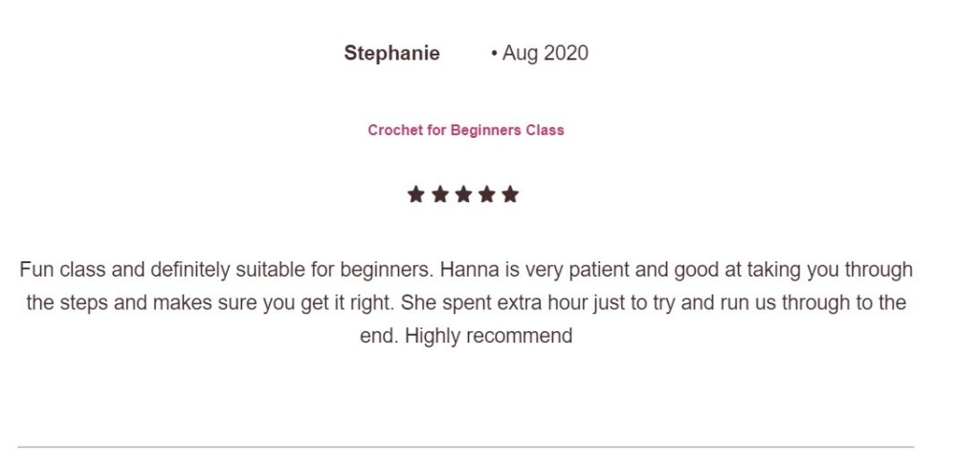This screenshot has height=468, width=980.
Task: Click the middle star of the rating
Action: [463, 195]
